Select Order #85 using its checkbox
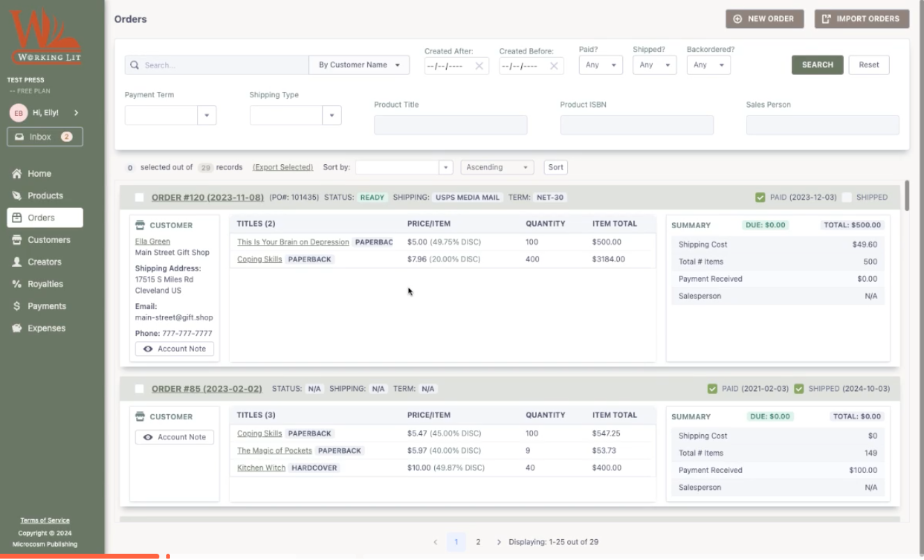 point(139,389)
